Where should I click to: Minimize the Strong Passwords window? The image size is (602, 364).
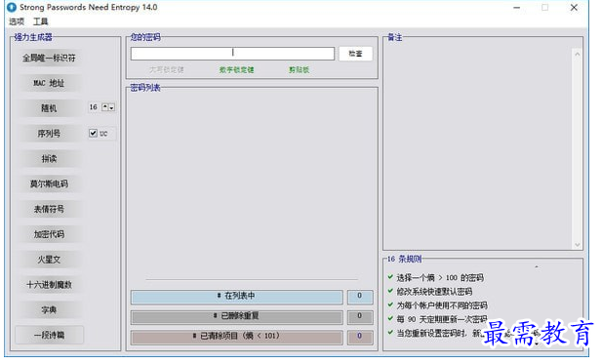517,7
